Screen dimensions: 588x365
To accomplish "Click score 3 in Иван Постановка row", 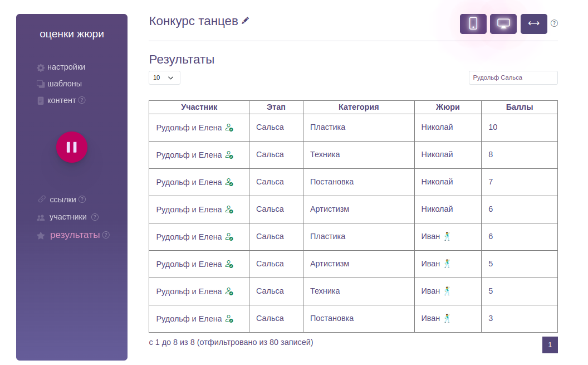I will click(x=491, y=319).
